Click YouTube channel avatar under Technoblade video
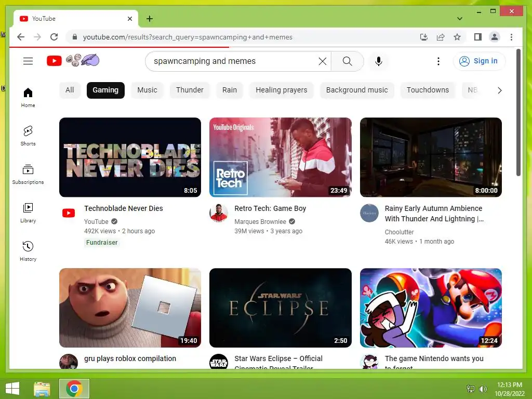This screenshot has width=532, height=399. click(69, 213)
